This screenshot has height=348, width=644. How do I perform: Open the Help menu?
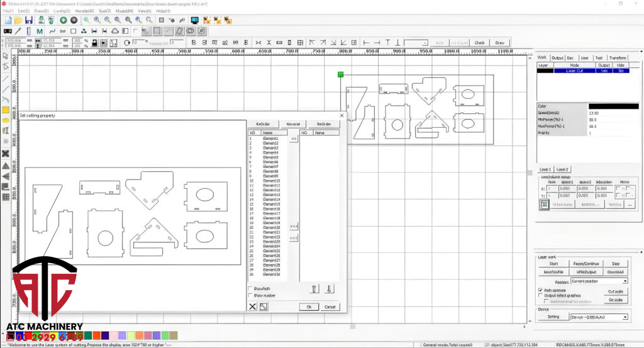point(163,11)
